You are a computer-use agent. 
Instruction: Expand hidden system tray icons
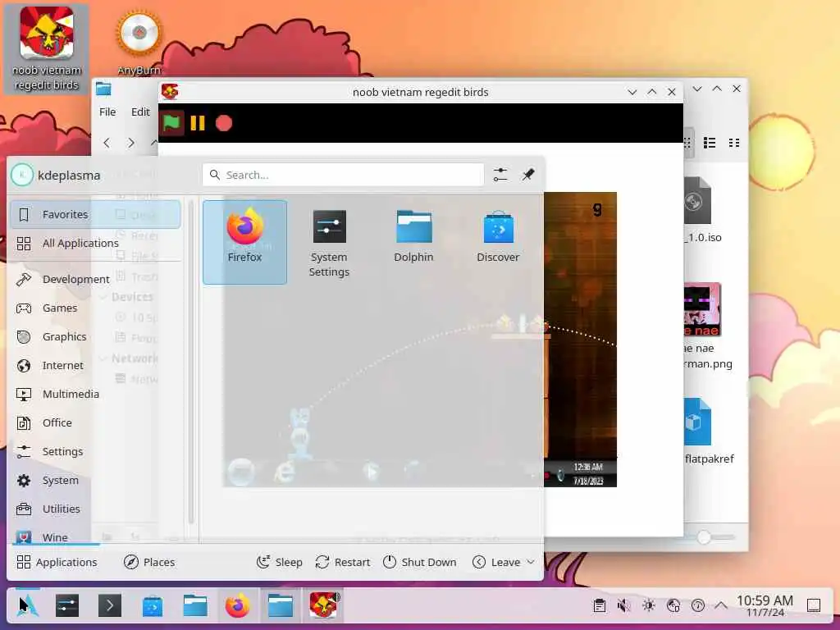coord(721,606)
